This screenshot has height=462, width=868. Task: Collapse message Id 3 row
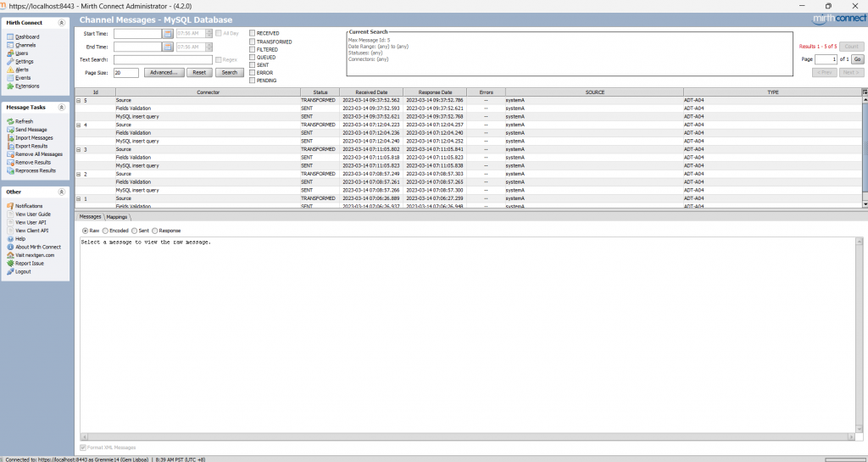click(x=78, y=149)
